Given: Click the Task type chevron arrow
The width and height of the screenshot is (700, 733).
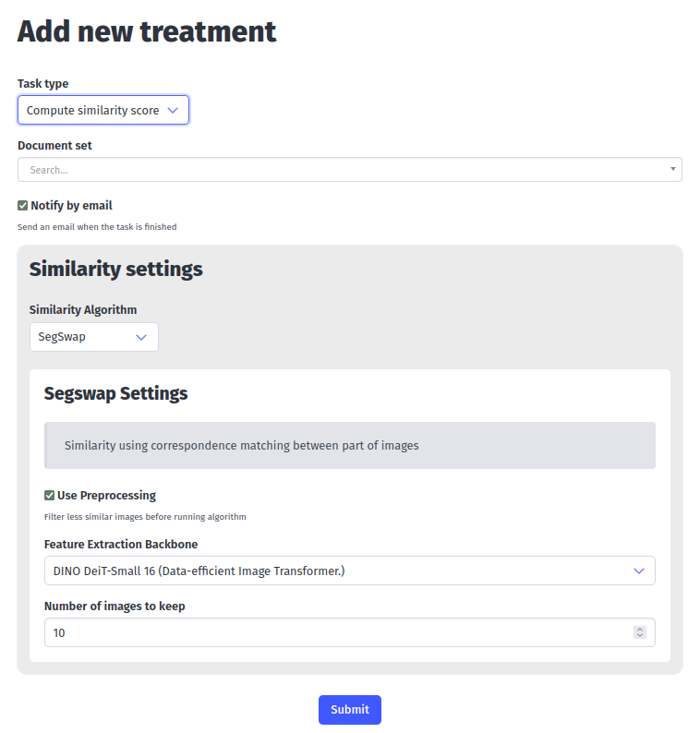Looking at the screenshot, I should 173,111.
